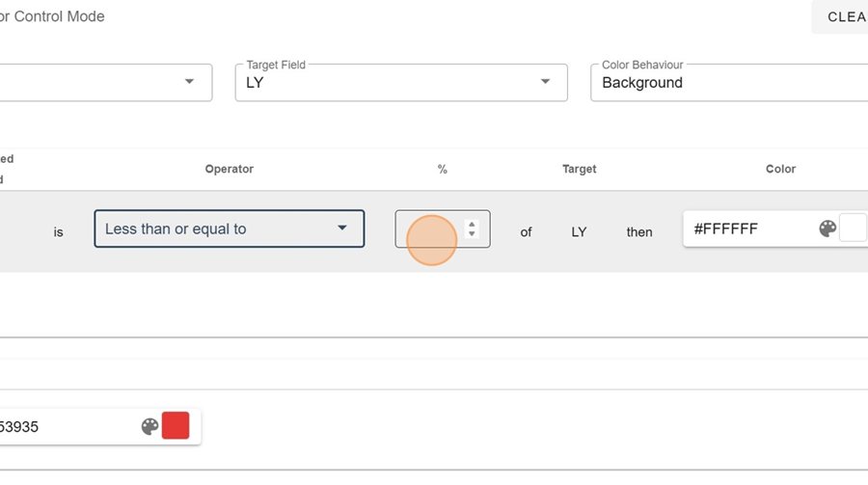Open the Target Field dropdown showing LY
This screenshot has height=485, width=868.
coord(386,83)
